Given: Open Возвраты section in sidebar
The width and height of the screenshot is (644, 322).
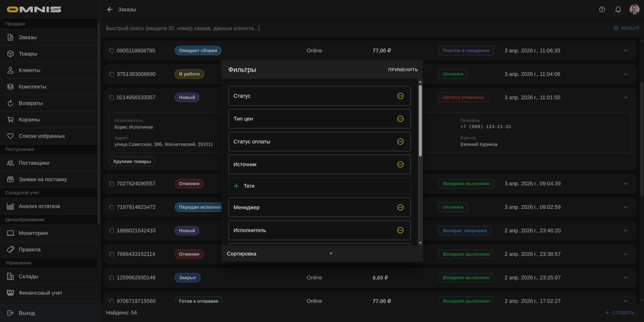Looking at the screenshot, I should click(x=30, y=103).
